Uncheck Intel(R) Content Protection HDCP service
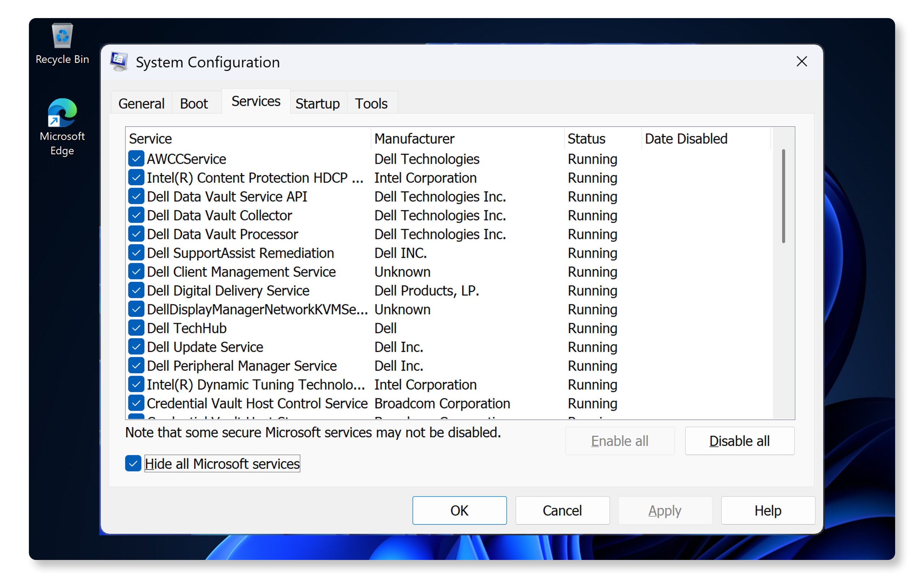The height and width of the screenshot is (578, 924). pos(136,178)
